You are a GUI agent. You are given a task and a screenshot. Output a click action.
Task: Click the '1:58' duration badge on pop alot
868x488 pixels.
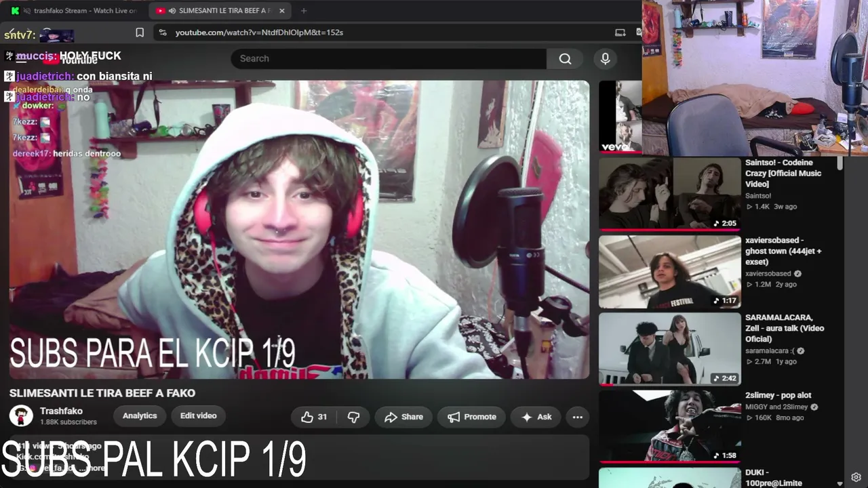(726, 455)
